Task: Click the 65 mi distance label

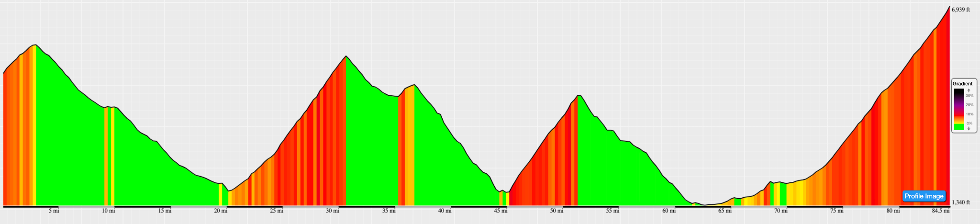Action: pos(725,211)
